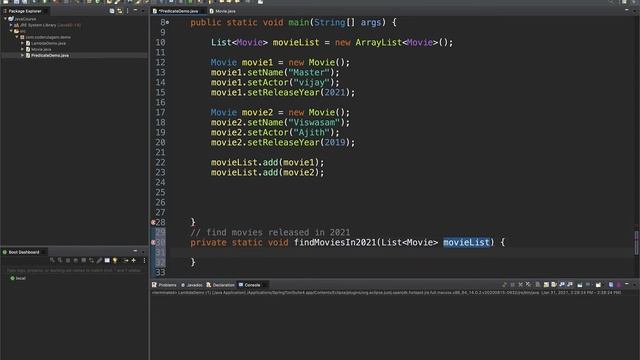Expand the PredicateDemo.java tree arrow
Image resolution: width=640 pixels, height=360 pixels.
[x=22, y=56]
